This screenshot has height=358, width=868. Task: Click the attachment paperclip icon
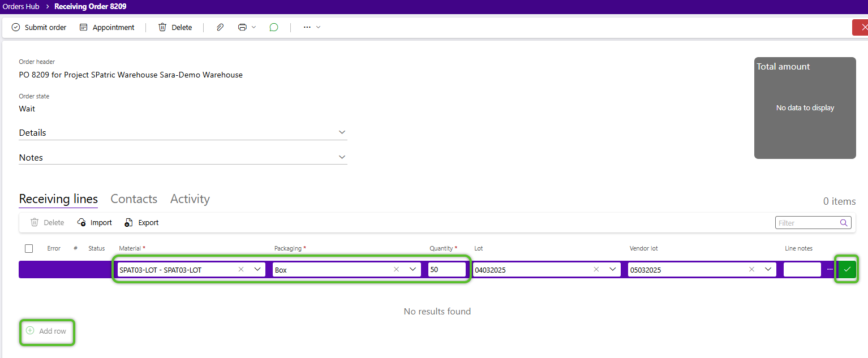tap(220, 27)
